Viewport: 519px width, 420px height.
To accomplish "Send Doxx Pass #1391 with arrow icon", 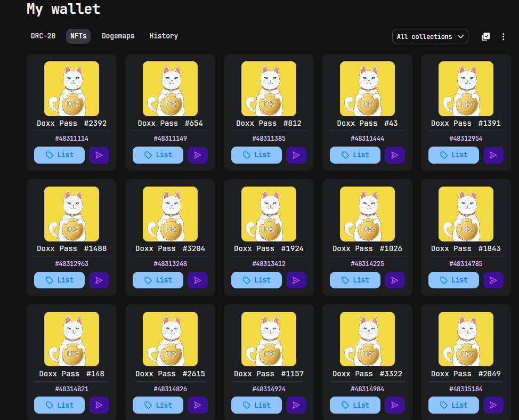I will click(493, 155).
